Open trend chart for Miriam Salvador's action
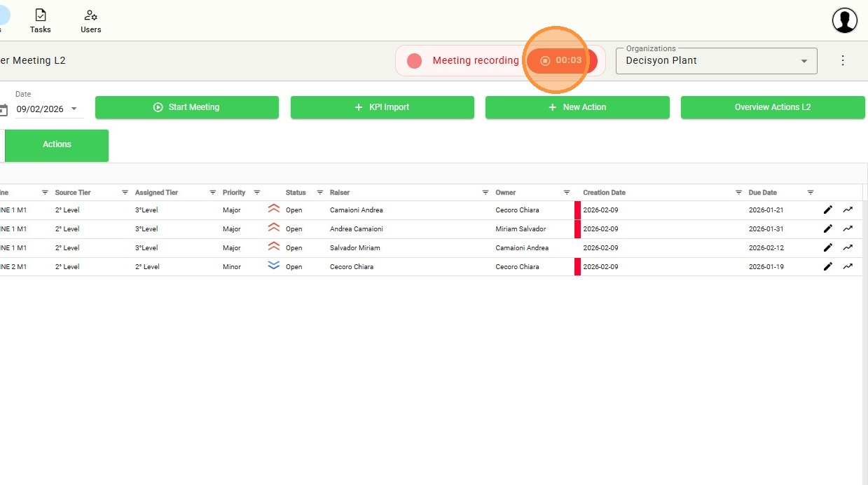Screen dimensions: 868x485 click(x=848, y=228)
